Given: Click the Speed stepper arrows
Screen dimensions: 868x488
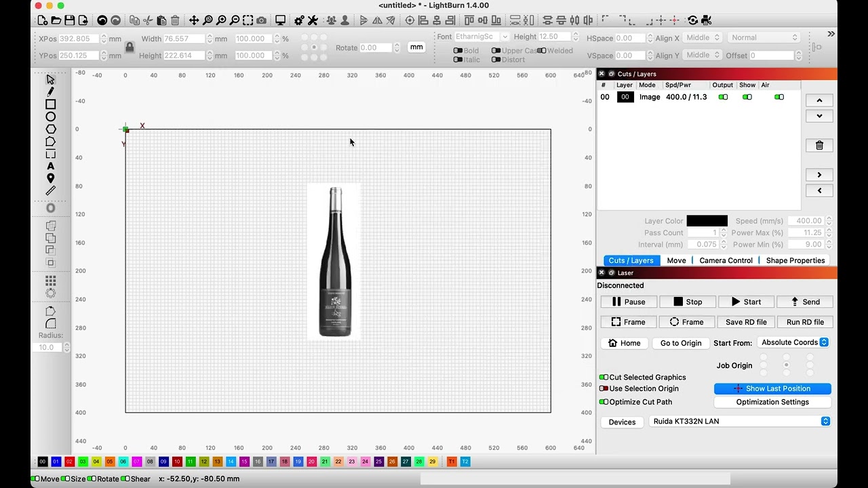Looking at the screenshot, I should pos(829,221).
